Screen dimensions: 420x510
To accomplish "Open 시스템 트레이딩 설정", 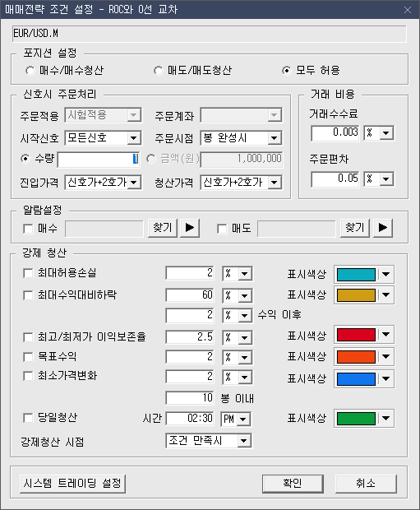I will pos(72,484).
